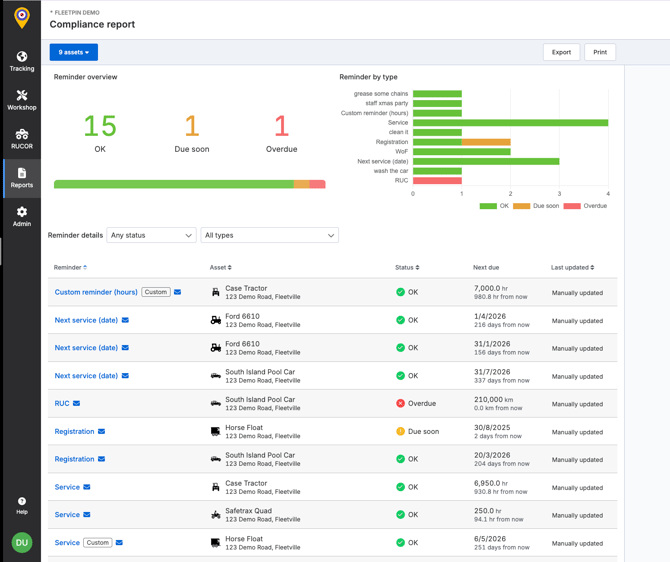Expand the Any status filter dropdown

tap(151, 235)
